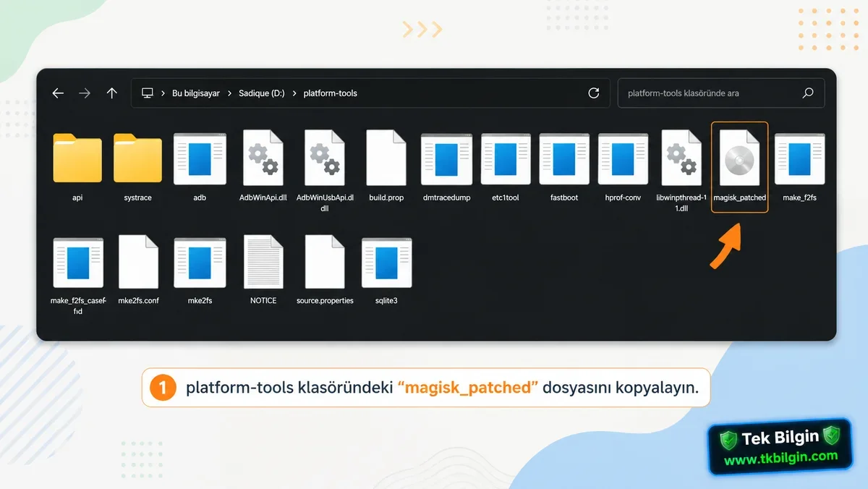
Task: Select the make_f2fs_casefold file icon
Action: click(77, 263)
